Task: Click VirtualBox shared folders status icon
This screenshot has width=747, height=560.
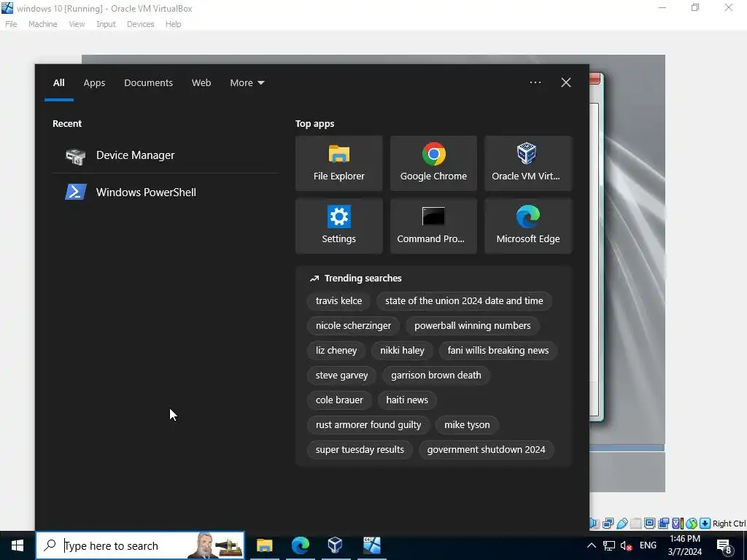Action: tap(636, 524)
